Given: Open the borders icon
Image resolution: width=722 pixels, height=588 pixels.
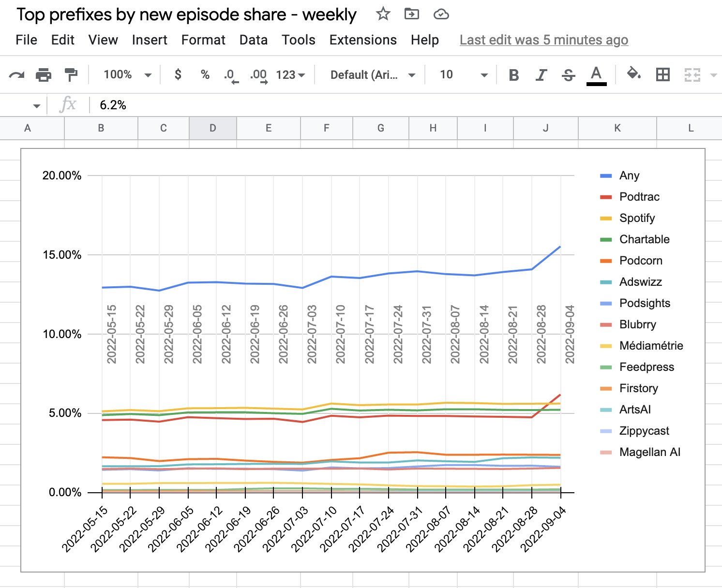Looking at the screenshot, I should point(662,74).
